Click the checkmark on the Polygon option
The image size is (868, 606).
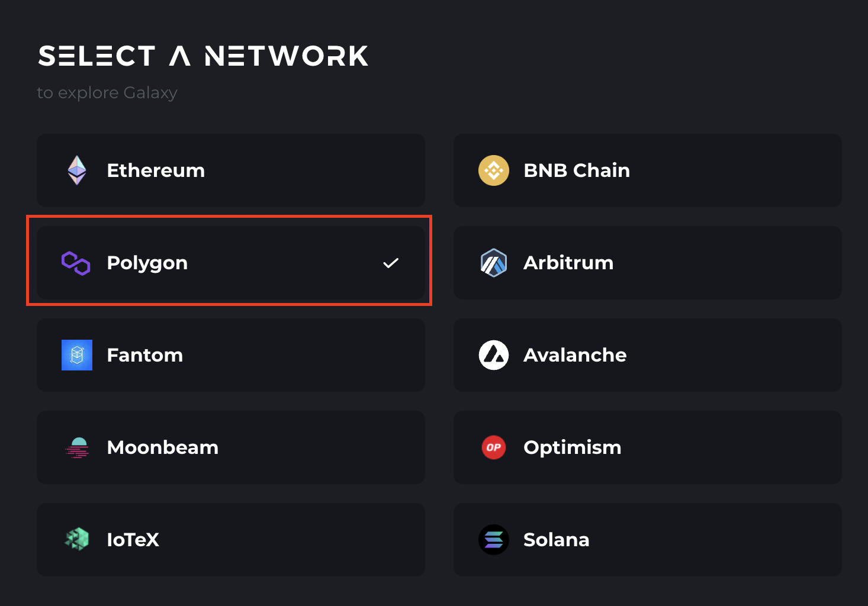pyautogui.click(x=391, y=263)
